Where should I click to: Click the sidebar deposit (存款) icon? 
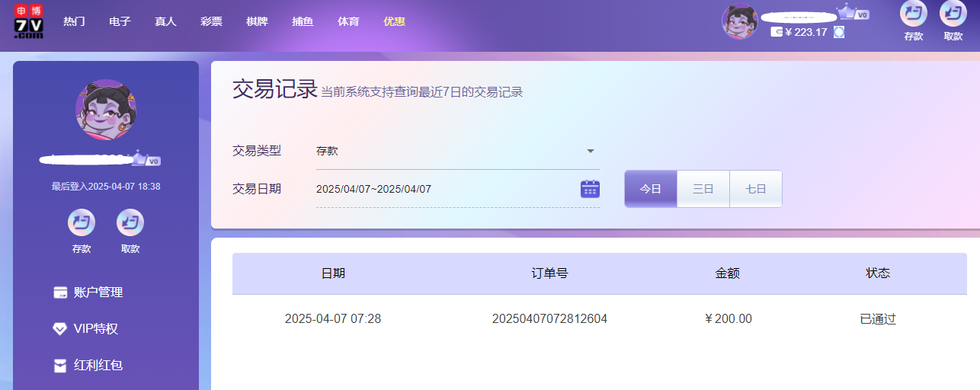point(82,223)
